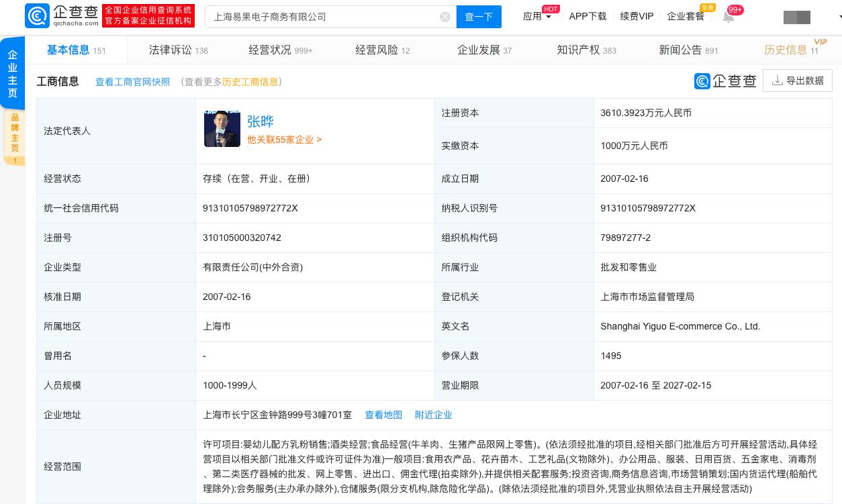Click the 工商信息 section heading
Viewport: 842px width, 504px height.
[58, 81]
